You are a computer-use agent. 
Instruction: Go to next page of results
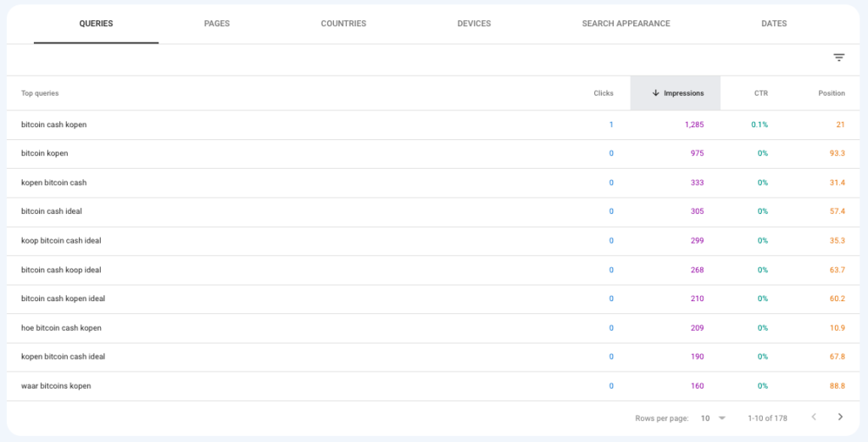tap(840, 417)
